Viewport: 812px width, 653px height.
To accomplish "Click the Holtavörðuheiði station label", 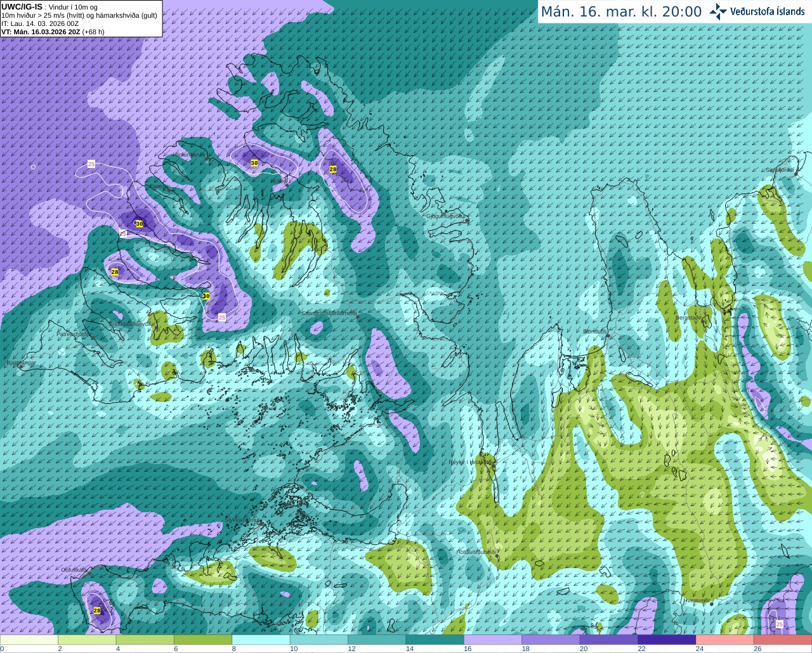I will point(476,552).
